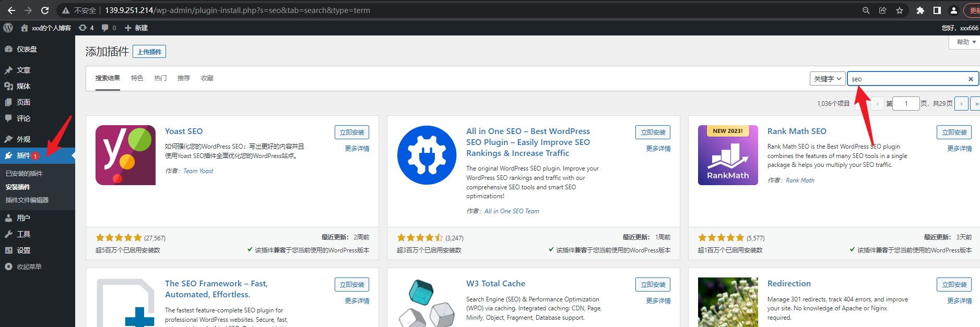Open 安装插件 submenu item

coord(18,187)
